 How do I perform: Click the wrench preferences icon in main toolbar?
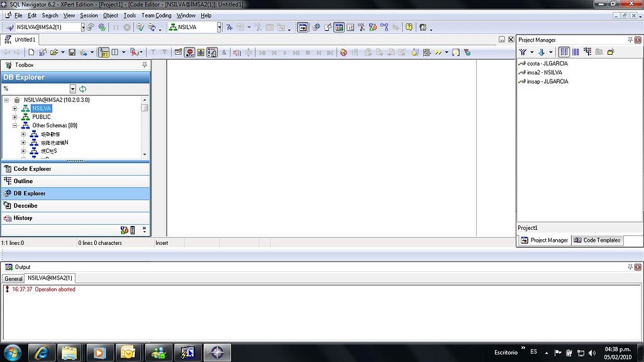pyautogui.click(x=423, y=27)
